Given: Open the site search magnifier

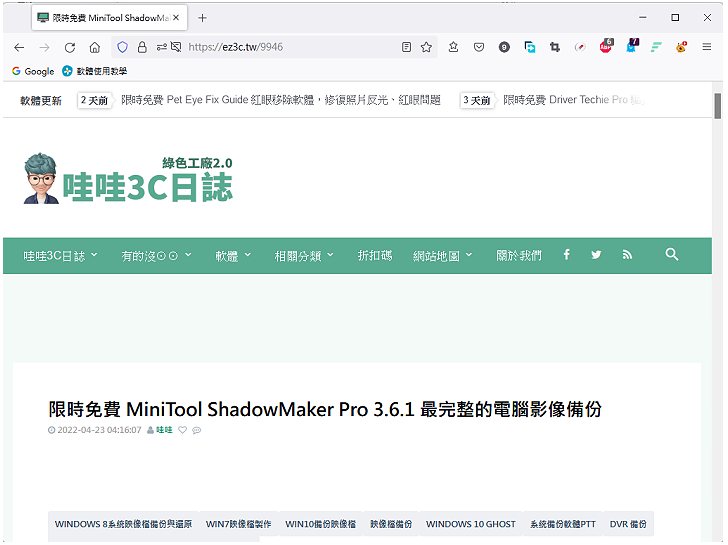Looking at the screenshot, I should (x=672, y=254).
